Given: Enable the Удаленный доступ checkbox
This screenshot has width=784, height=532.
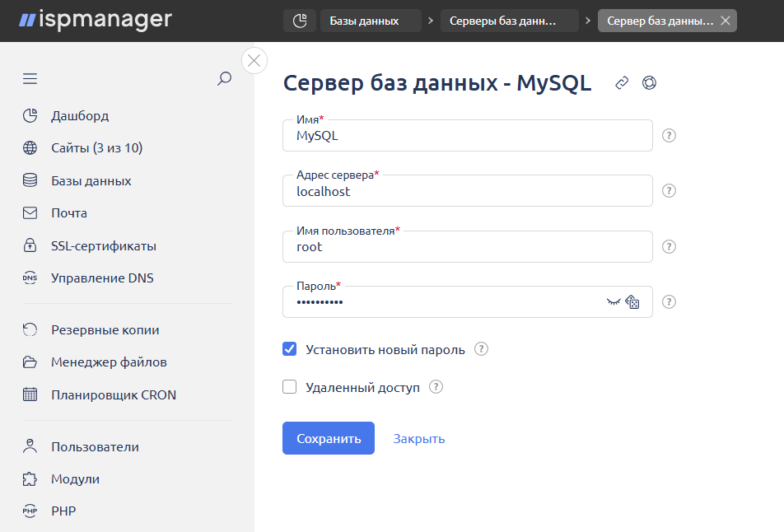Looking at the screenshot, I should tap(290, 387).
